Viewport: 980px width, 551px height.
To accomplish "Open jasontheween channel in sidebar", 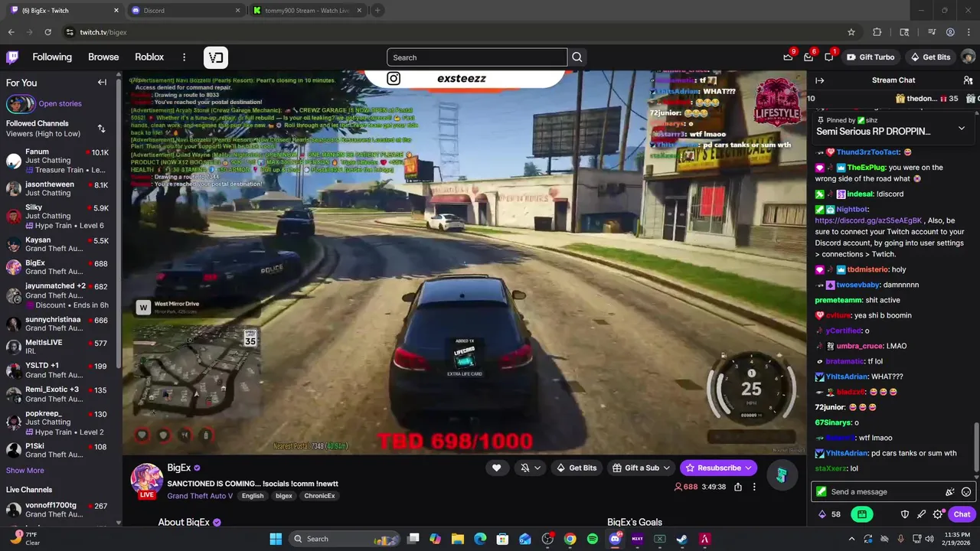I will point(60,189).
